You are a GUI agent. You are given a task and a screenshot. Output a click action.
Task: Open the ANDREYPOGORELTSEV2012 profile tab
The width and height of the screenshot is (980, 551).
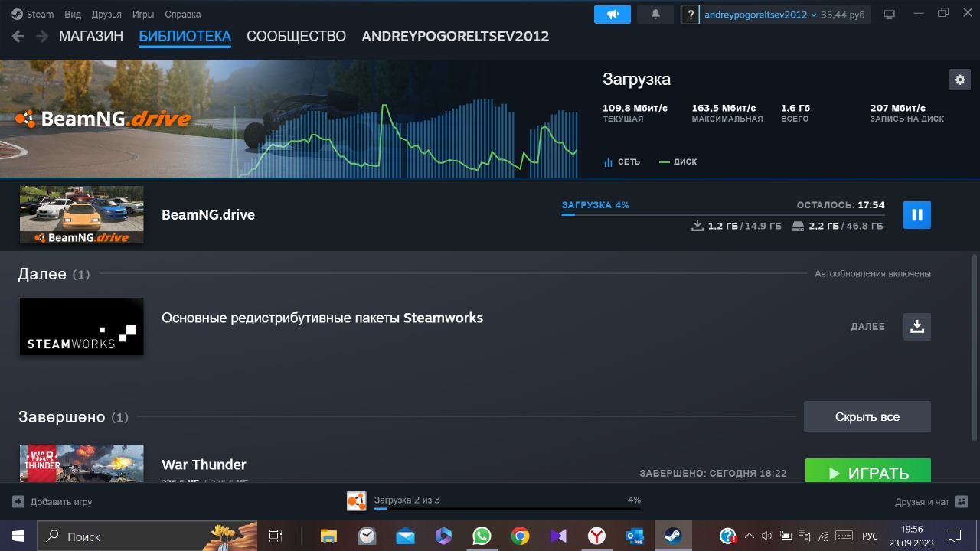(x=456, y=36)
